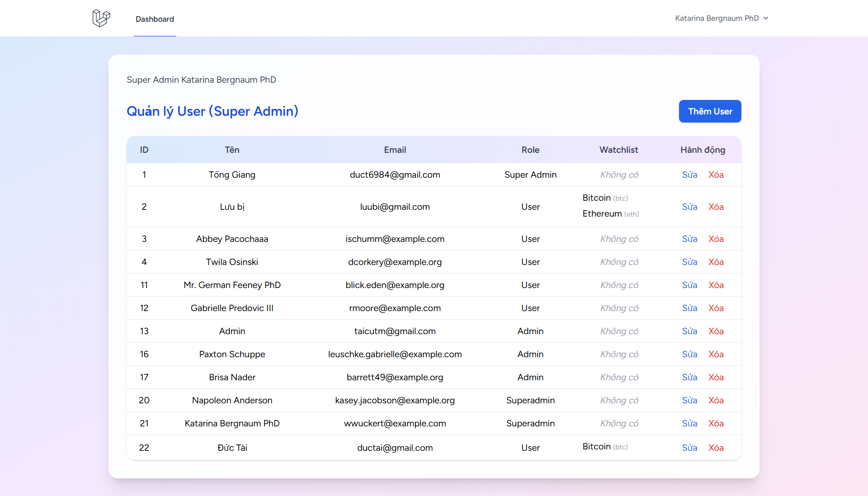The width and height of the screenshot is (868, 496).
Task: Edit Đức Tài with Sửa link
Action: [689, 448]
